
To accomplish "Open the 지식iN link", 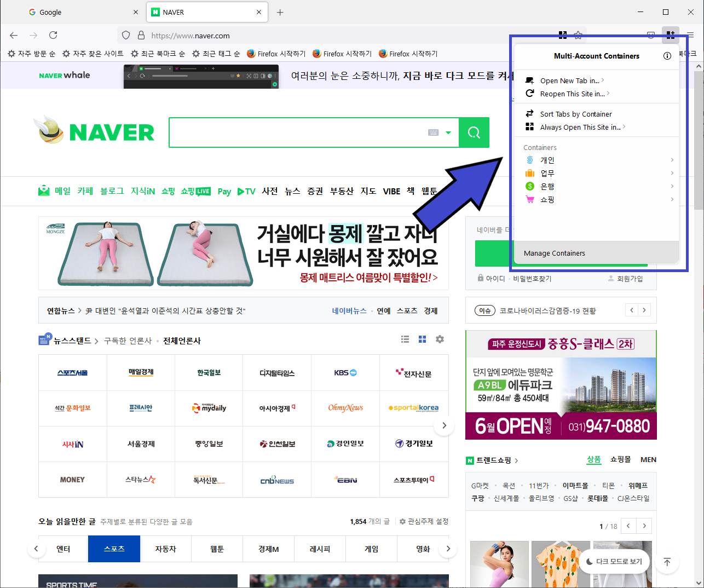I will point(143,191).
